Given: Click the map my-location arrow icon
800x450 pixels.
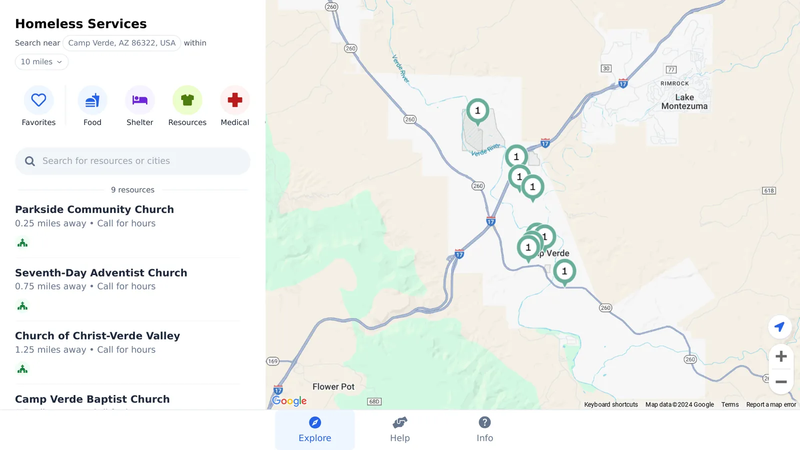Looking at the screenshot, I should click(x=780, y=327).
